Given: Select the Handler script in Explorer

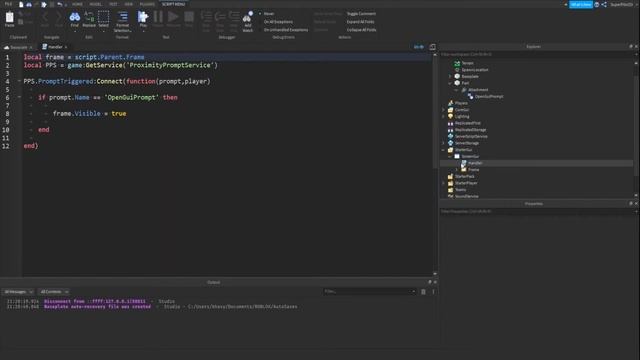Looking at the screenshot, I should tap(472, 163).
